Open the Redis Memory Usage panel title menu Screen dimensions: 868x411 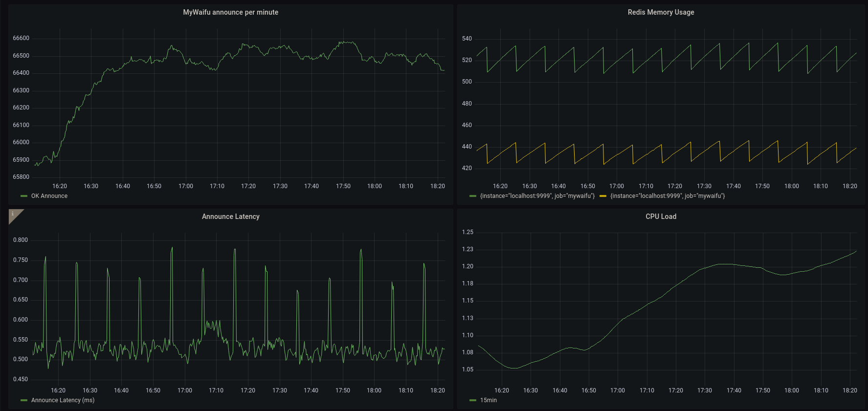[661, 12]
